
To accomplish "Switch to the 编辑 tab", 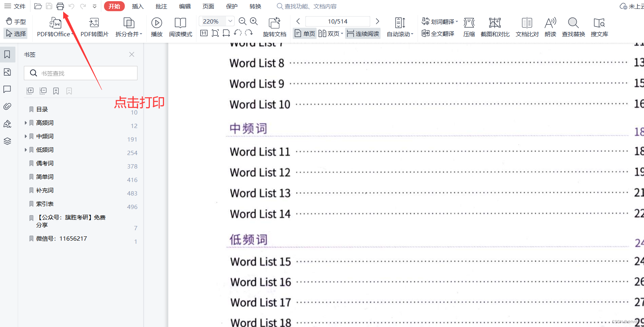I will tap(185, 6).
